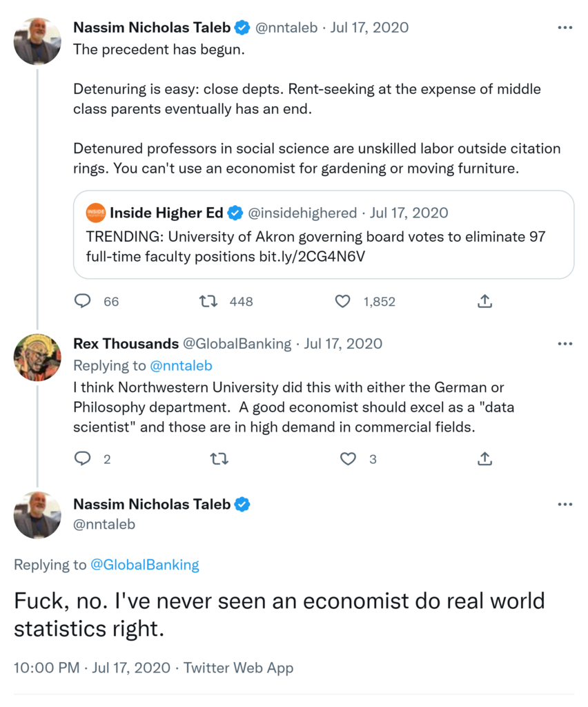This screenshot has height=707, width=588.
Task: Reply to Rex Thousands' tweet
Action: (83, 458)
